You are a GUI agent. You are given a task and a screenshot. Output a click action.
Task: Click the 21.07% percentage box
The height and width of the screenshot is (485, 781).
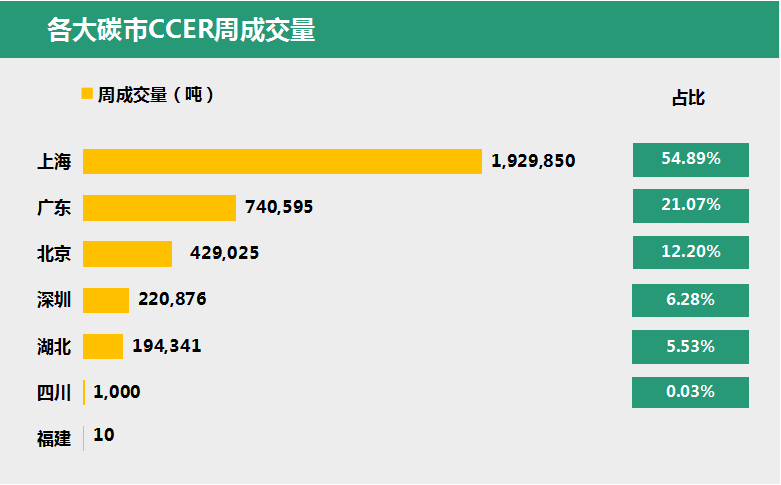tap(691, 206)
